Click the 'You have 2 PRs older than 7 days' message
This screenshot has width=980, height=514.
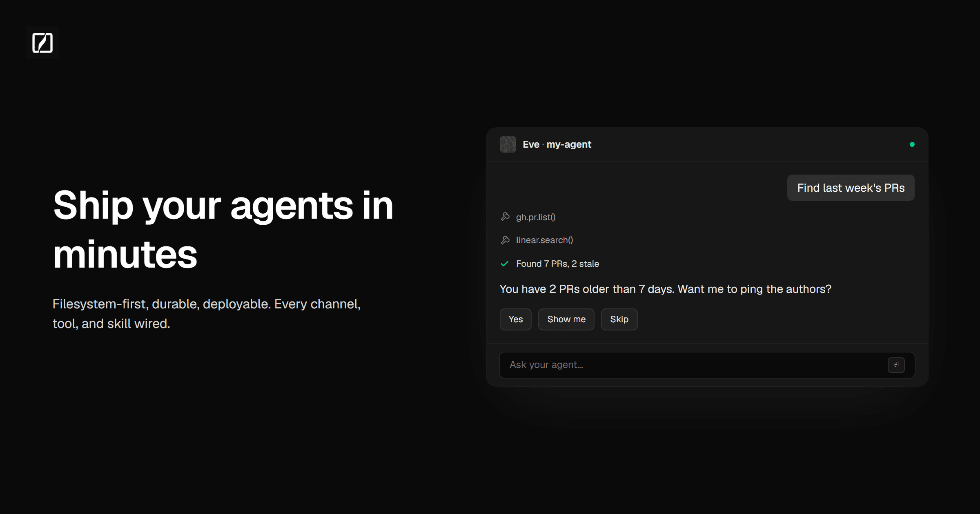tap(666, 289)
